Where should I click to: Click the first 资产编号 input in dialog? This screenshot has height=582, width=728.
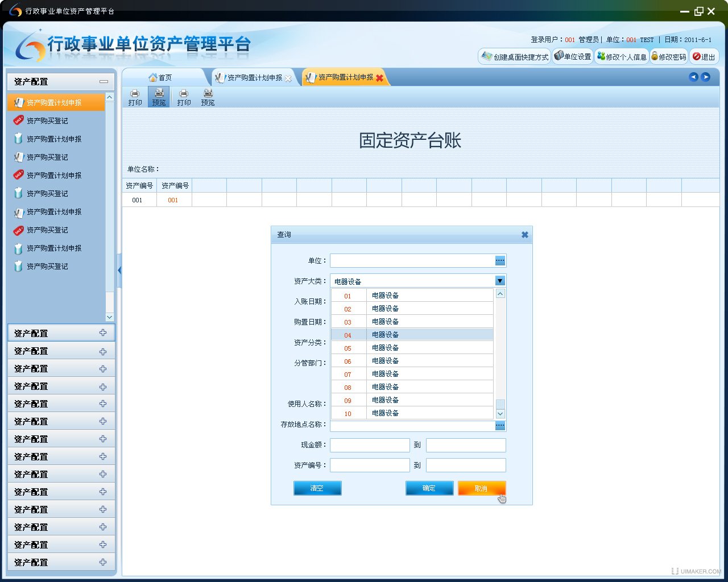pos(370,465)
